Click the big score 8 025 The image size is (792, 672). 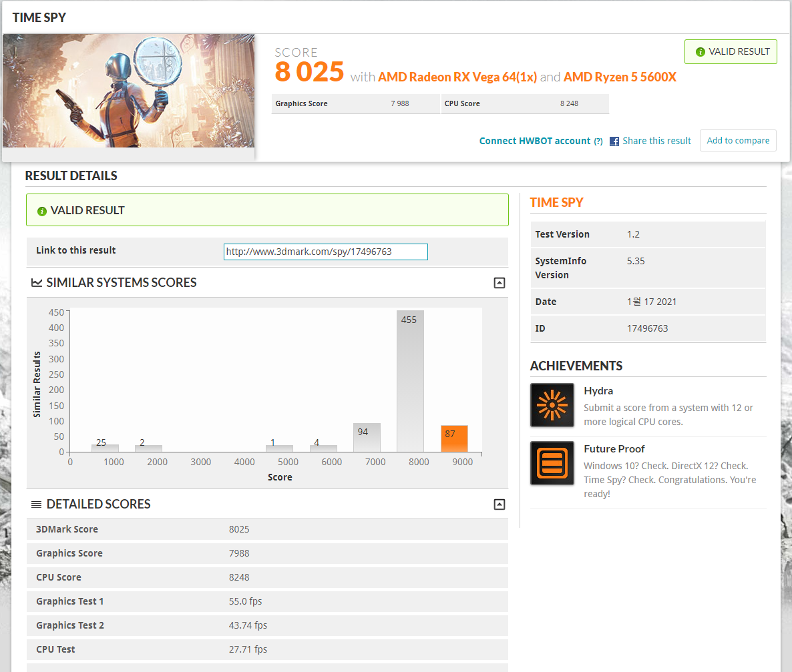pyautogui.click(x=309, y=71)
